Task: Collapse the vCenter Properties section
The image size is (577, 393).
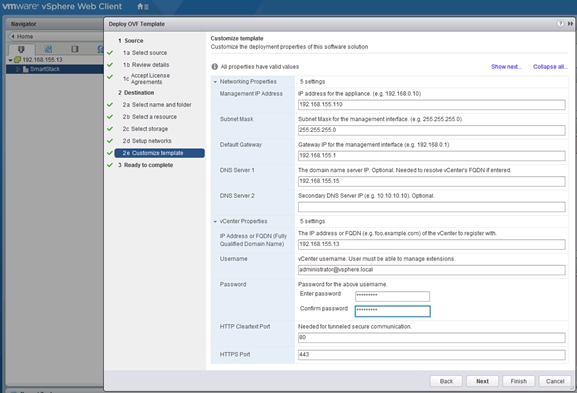Action: 215,222
